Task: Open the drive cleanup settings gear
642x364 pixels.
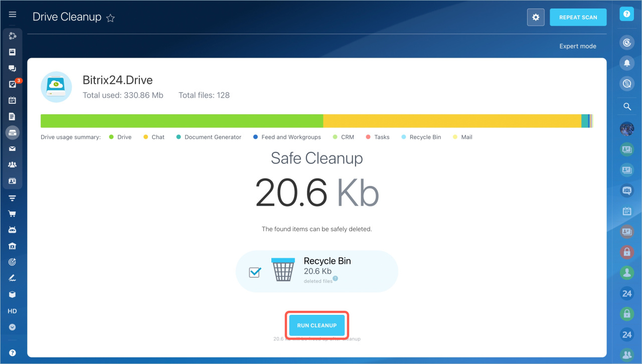Action: 536,18
